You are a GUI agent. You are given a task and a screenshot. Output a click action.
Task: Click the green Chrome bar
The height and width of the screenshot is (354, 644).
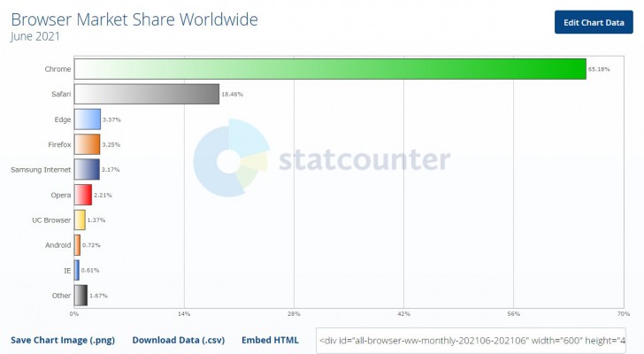click(330, 69)
